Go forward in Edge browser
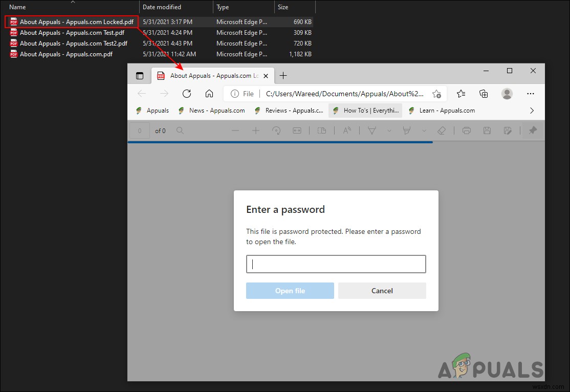Screen dimensions: 570x392 (164, 94)
